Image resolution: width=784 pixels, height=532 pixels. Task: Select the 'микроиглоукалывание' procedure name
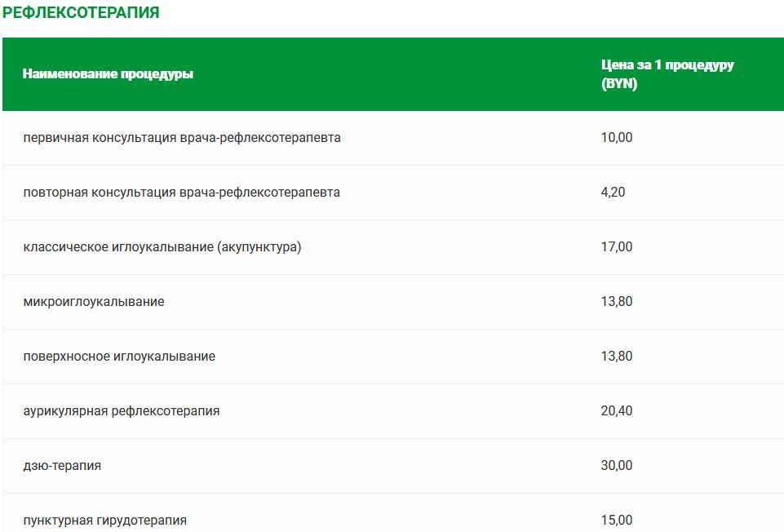[x=94, y=302]
